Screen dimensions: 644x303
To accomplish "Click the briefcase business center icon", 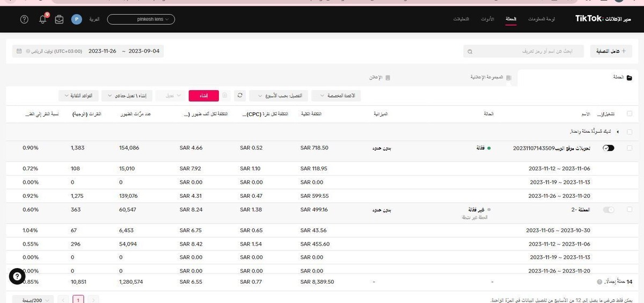I will coord(59,19).
